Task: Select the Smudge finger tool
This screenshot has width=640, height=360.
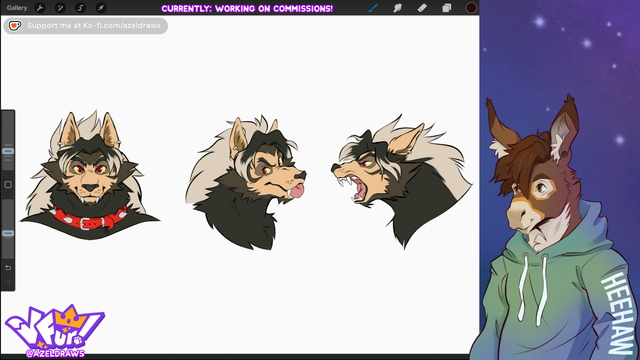Action: pyautogui.click(x=398, y=8)
